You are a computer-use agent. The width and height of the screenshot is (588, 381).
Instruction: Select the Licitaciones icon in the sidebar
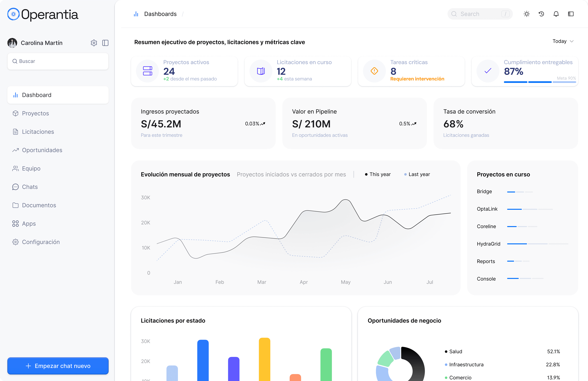click(16, 132)
